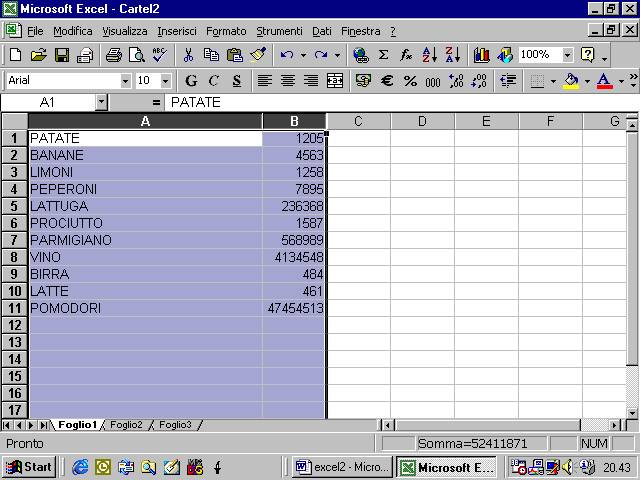Viewport: 640px width, 480px height.
Task: Apply the Euro currency format icon
Action: click(387, 81)
